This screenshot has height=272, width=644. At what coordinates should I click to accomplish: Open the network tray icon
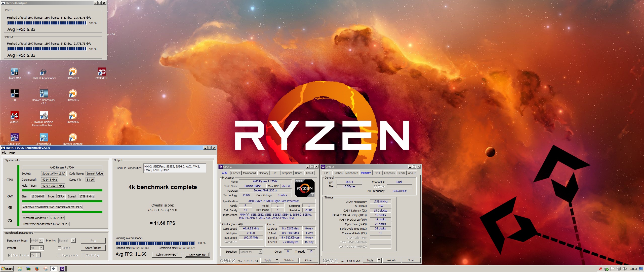point(619,269)
